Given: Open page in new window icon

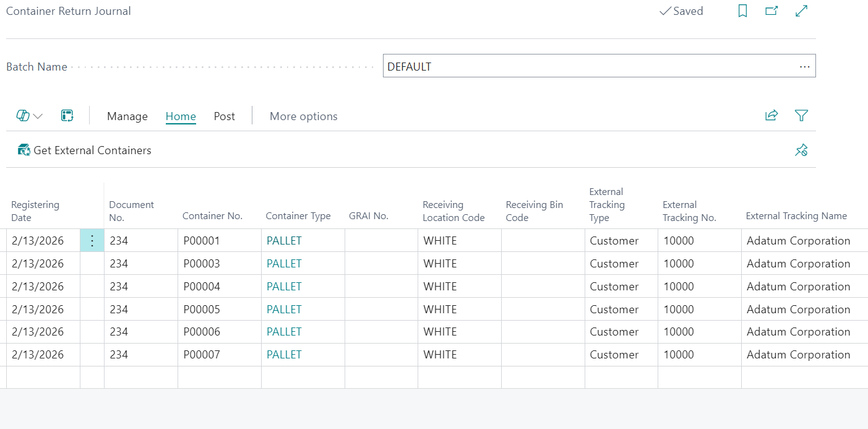Looking at the screenshot, I should click(x=771, y=11).
